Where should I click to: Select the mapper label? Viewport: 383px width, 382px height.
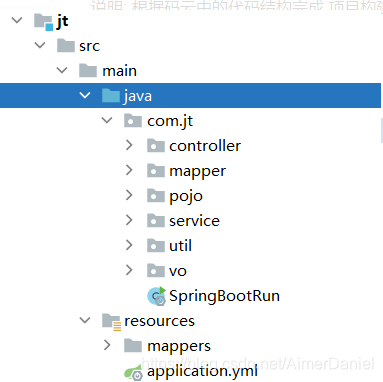tap(197, 172)
